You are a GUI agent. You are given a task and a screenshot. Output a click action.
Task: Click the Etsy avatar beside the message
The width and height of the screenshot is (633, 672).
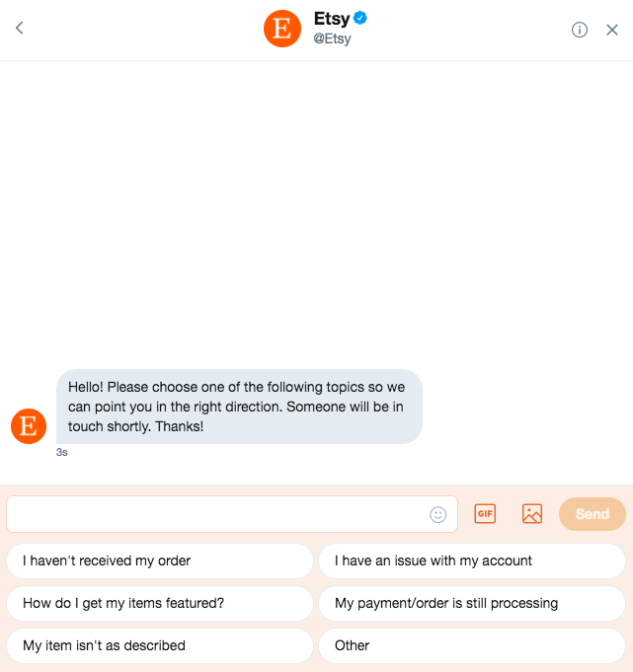point(29,426)
